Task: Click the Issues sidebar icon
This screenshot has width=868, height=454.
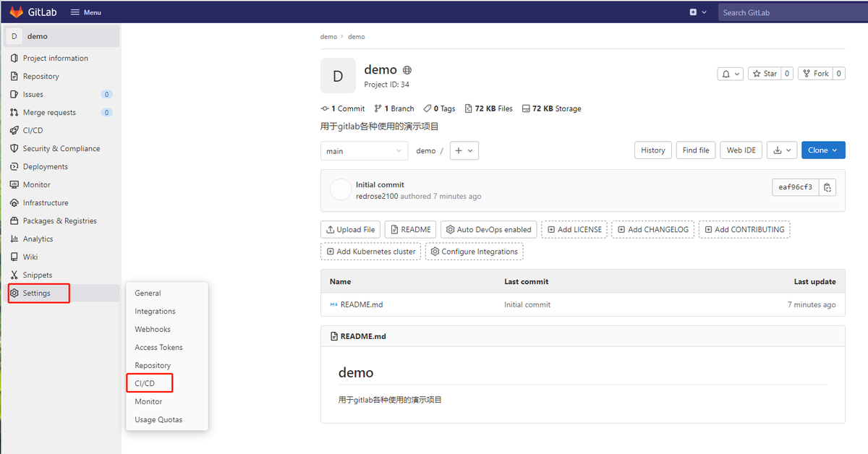Action: click(x=14, y=94)
